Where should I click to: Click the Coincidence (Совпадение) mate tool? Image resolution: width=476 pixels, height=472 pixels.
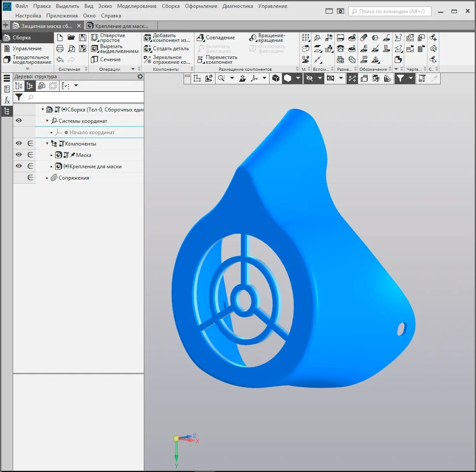point(216,38)
